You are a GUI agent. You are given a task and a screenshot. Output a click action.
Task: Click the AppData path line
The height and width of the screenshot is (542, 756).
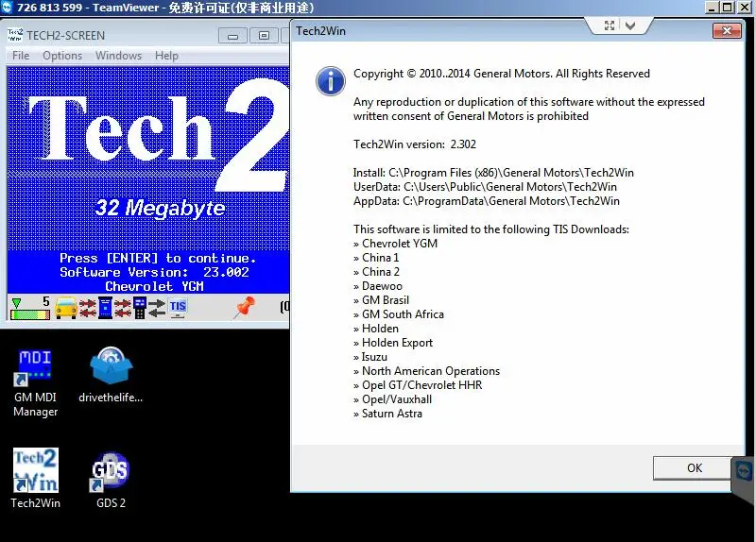[487, 201]
